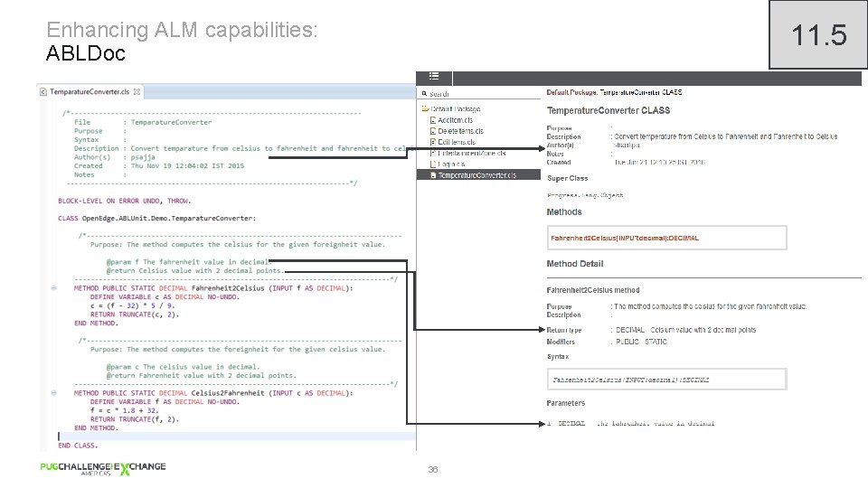Open EntertainmentZone.cls in the tree
Image resolution: width=868 pixels, height=488 pixels.
pos(472,154)
